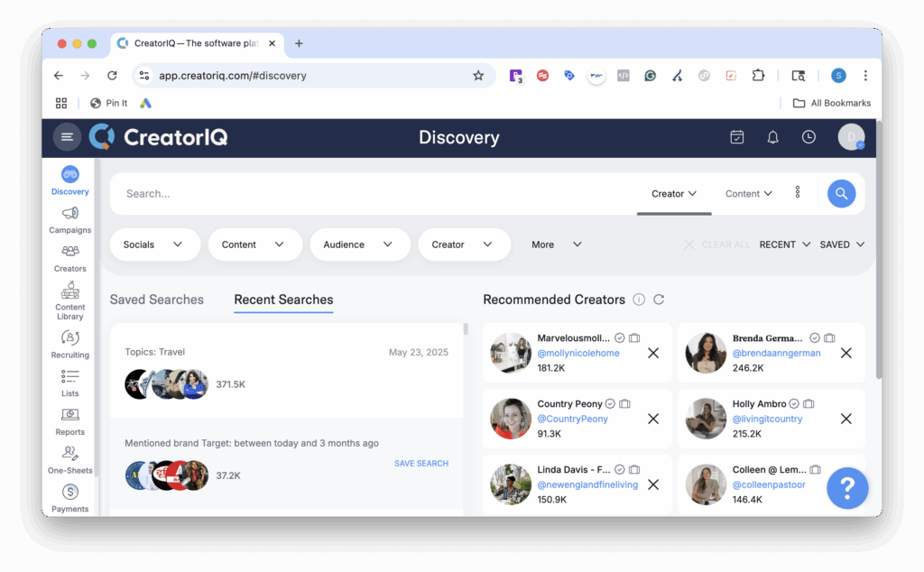Open the calendar icon in header
The height and width of the screenshot is (572, 924).
[737, 137]
